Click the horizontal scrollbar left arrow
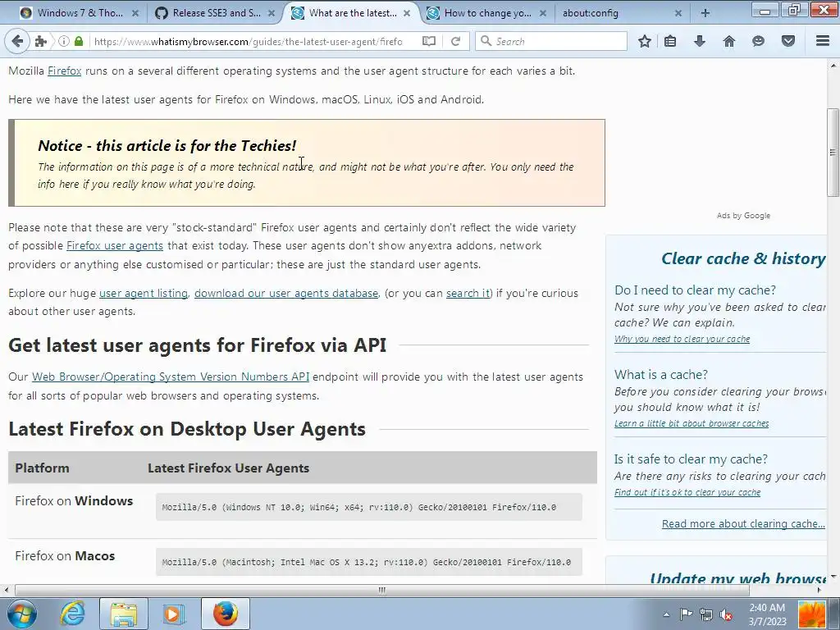Viewport: 840px width, 630px height. click(7, 591)
